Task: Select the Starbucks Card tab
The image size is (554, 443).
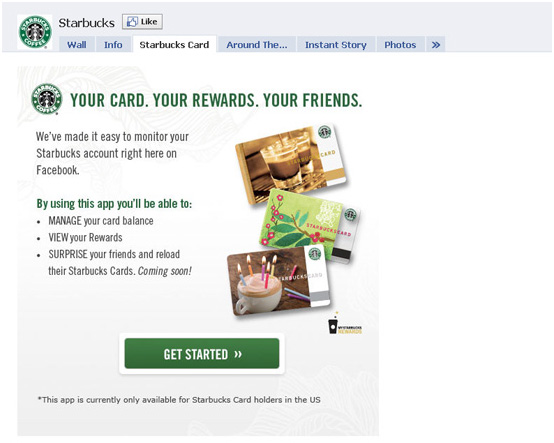Action: point(174,45)
